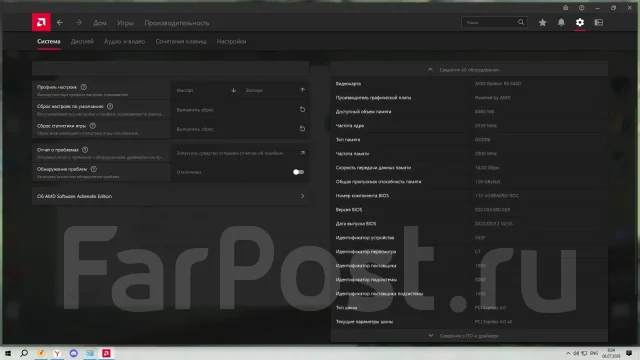Image resolution: width=640 pixels, height=360 pixels.
Task: Click reset icon in Сброс настроек по умолчанию row
Action: (302, 109)
